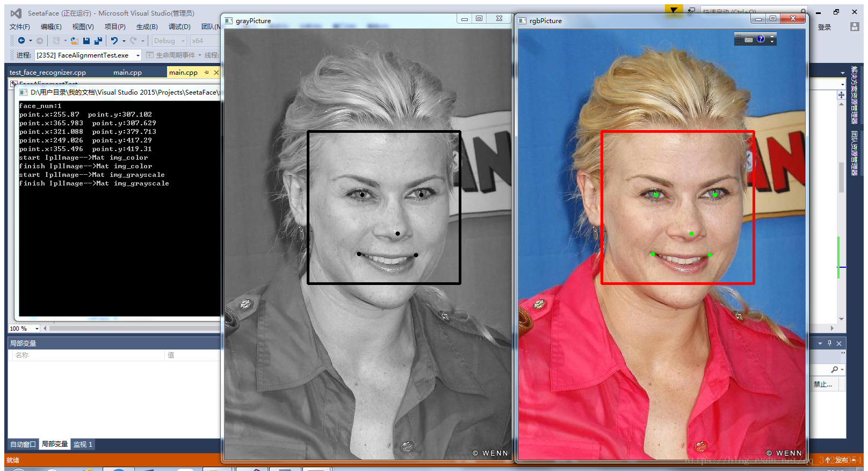This screenshot has height=471, width=868.
Task: Click the horizontal scrollbar left arrow
Action: click(45, 328)
